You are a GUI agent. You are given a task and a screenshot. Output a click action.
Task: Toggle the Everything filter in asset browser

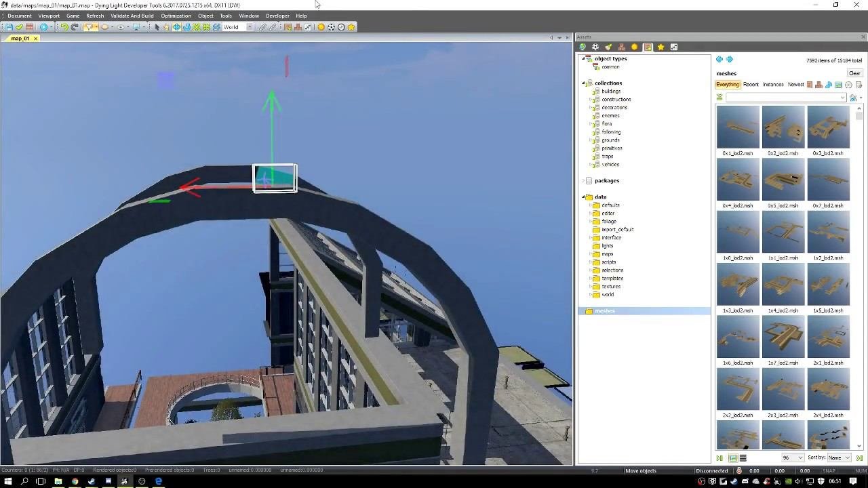[727, 85]
